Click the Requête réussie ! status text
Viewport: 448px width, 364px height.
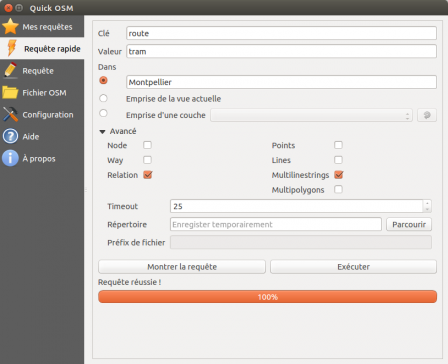click(130, 282)
